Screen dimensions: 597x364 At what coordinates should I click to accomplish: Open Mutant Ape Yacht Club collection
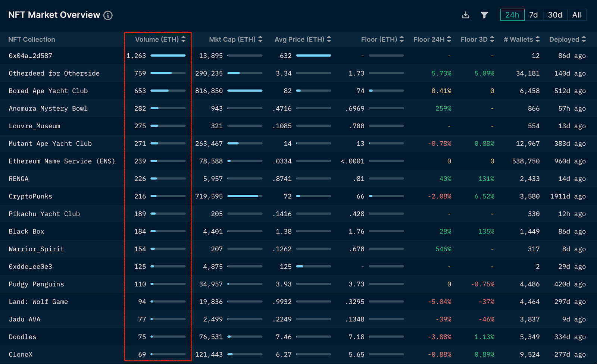pos(50,144)
